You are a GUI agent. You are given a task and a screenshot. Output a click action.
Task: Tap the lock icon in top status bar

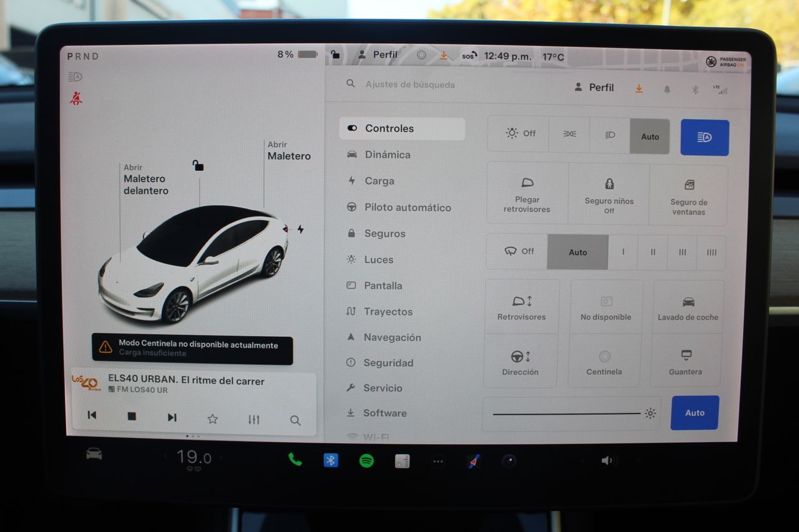click(335, 54)
